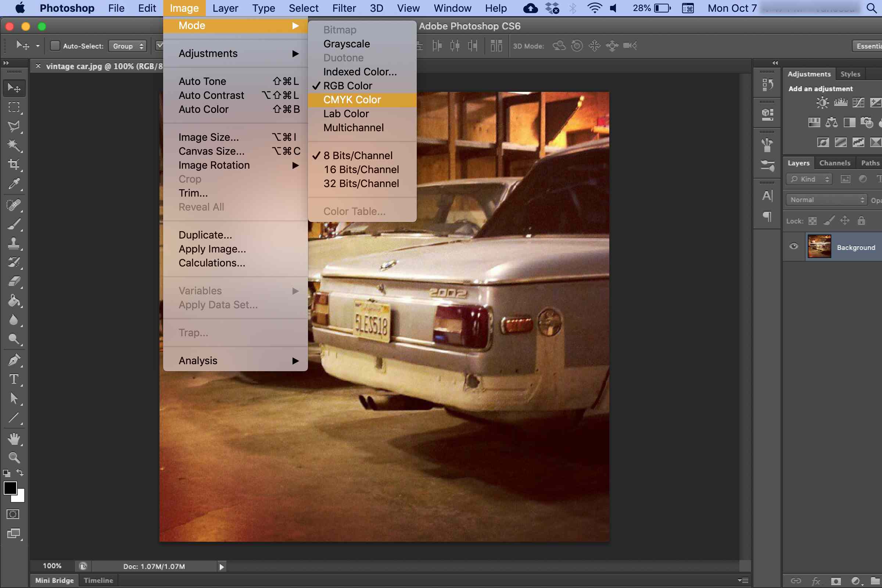This screenshot has height=588, width=882.
Task: Click the 100% zoom field
Action: tap(52, 566)
